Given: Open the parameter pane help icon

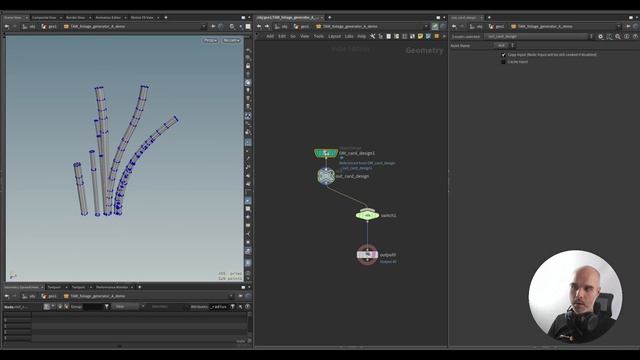Looking at the screenshot, I should (x=635, y=36).
